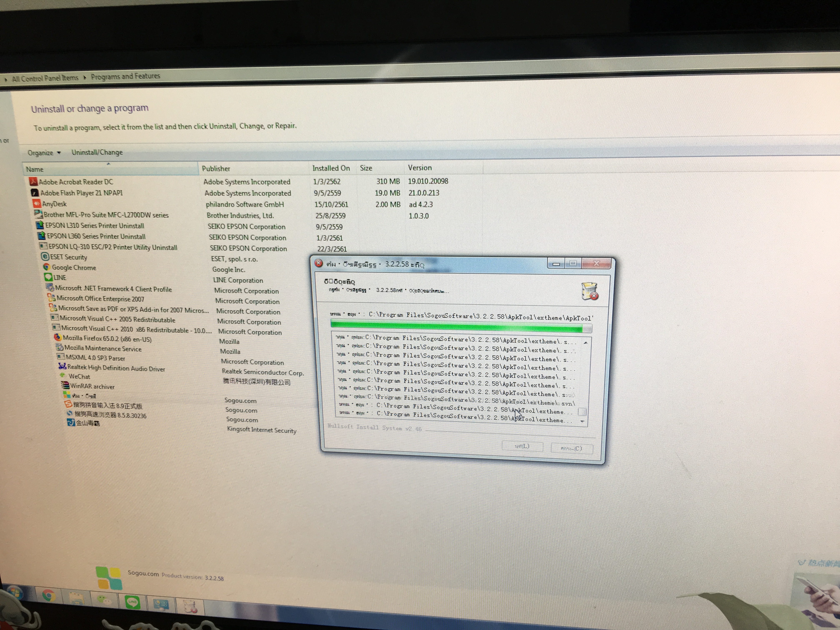Viewport: 840px width, 630px height.
Task: Click Brother Industries, Ltd. publisher cell
Action: coord(240,215)
